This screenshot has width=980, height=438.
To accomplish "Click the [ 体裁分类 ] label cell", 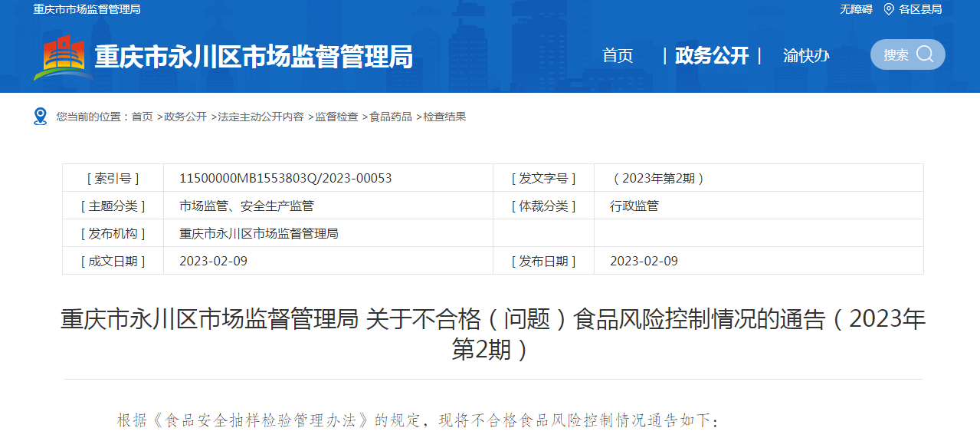I will point(543,206).
